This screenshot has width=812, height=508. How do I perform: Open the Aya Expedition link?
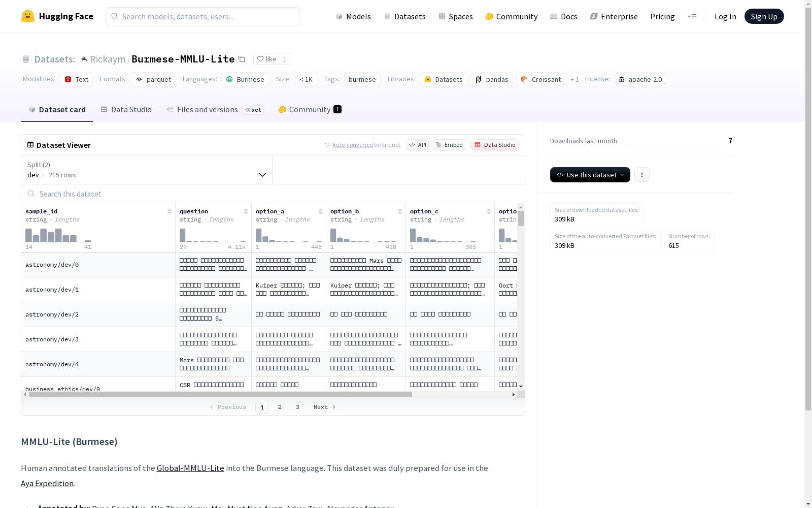(47, 483)
